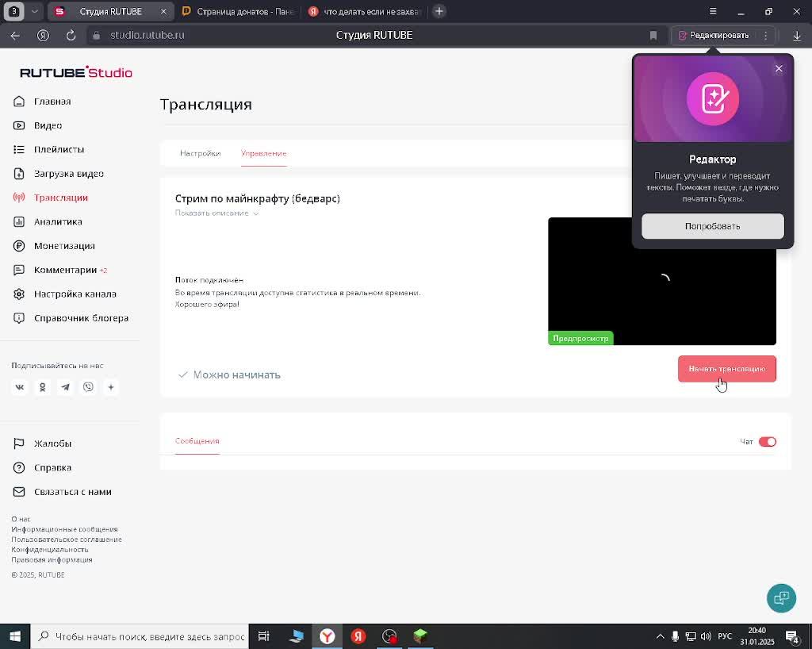Image resolution: width=812 pixels, height=649 pixels.
Task: Click Попробовать in the Редактор popup
Action: point(713,226)
